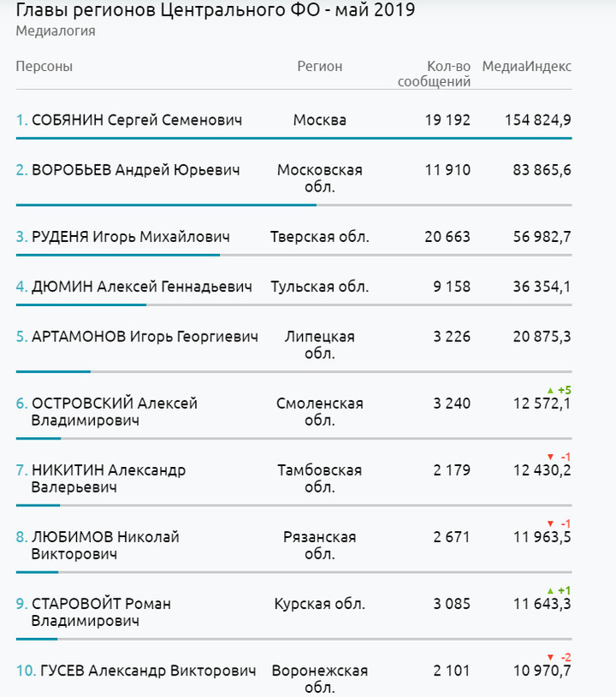Screen dimensions: 616x697
Task: Click the red down arrow above Никитин's МедиаИндекс
Action: coord(550,457)
